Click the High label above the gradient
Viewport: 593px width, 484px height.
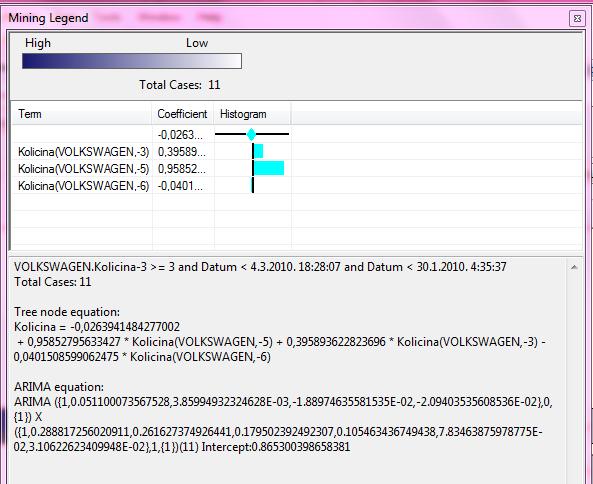pos(38,43)
